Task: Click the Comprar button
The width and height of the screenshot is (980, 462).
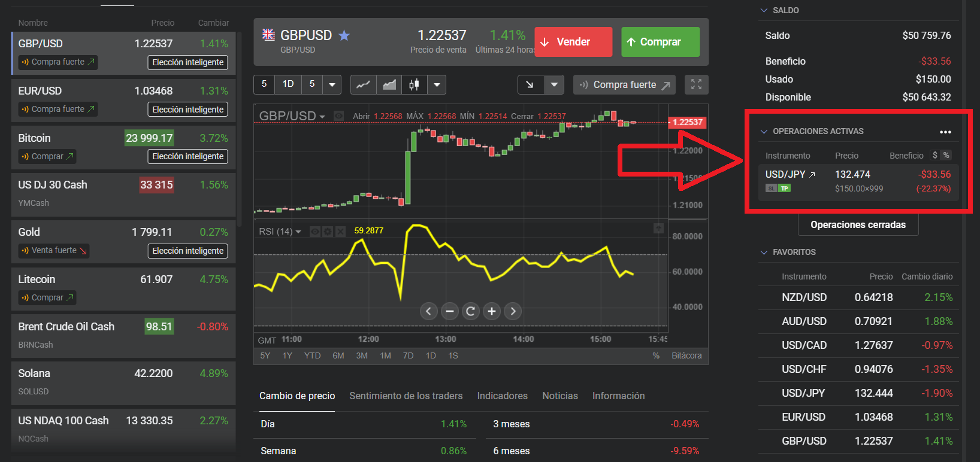Action: (660, 42)
